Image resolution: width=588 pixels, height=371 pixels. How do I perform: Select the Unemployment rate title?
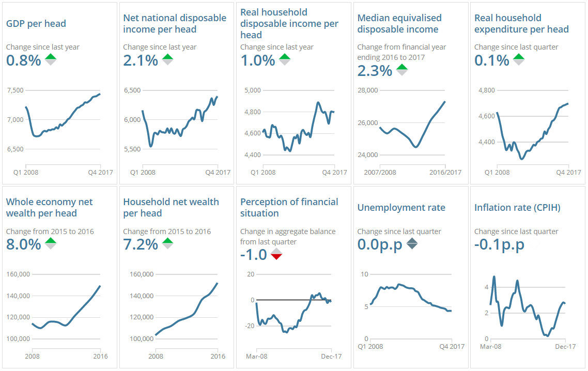(401, 208)
